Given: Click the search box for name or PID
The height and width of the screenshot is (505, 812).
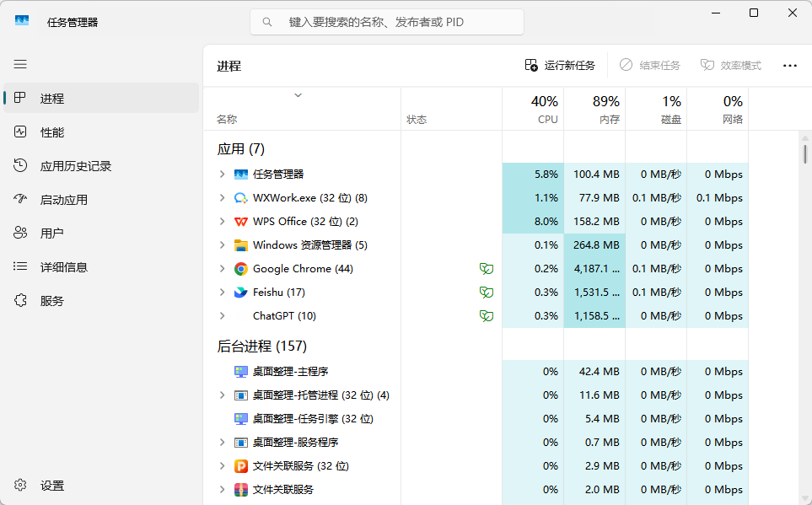Looking at the screenshot, I should coord(387,22).
